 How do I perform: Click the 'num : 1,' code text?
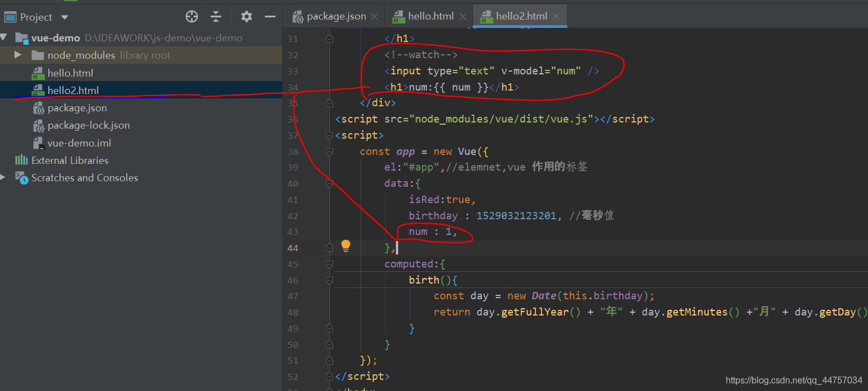pyautogui.click(x=433, y=232)
